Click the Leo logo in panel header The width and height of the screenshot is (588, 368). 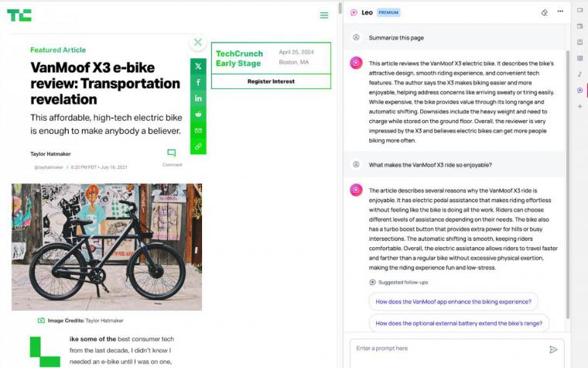pyautogui.click(x=354, y=12)
